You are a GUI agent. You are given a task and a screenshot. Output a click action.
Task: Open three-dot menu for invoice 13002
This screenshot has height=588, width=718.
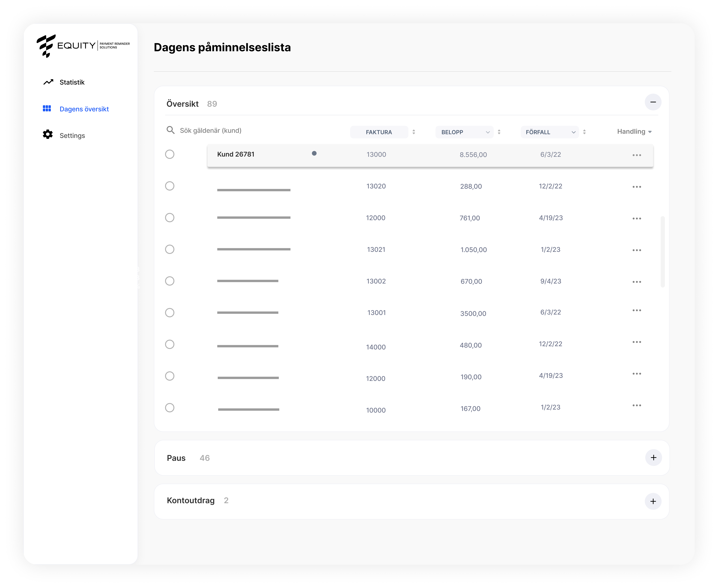[637, 282]
